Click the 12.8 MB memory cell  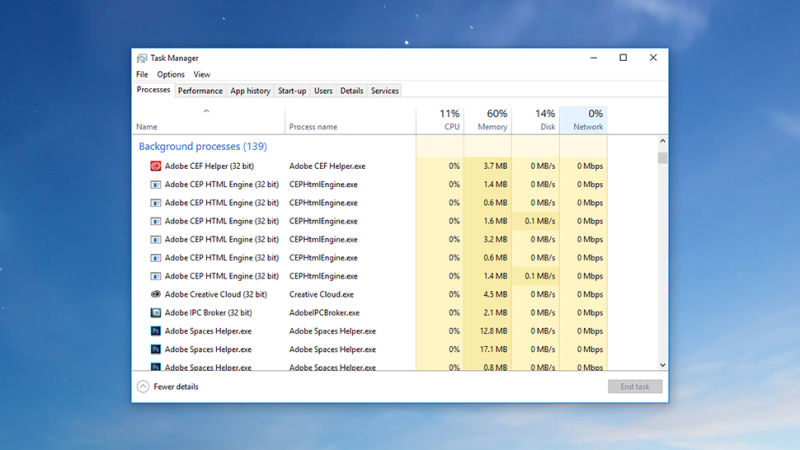[488, 331]
